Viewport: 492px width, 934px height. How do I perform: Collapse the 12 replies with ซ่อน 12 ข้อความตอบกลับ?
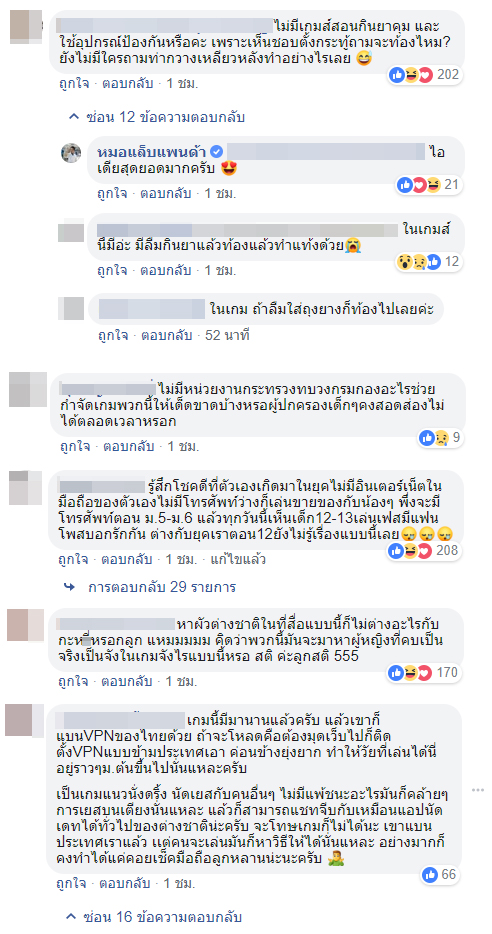(x=157, y=117)
